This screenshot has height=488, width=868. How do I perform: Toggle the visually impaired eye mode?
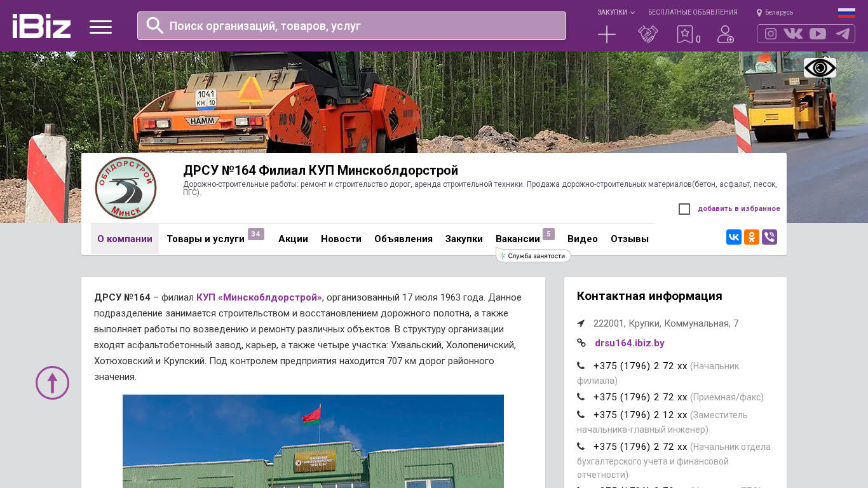(820, 67)
